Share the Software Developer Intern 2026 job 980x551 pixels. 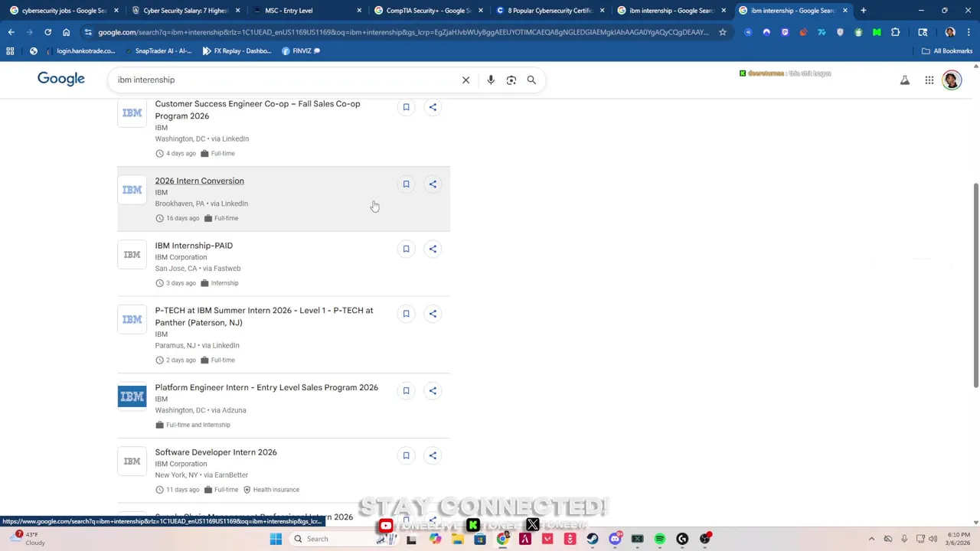[433, 455]
